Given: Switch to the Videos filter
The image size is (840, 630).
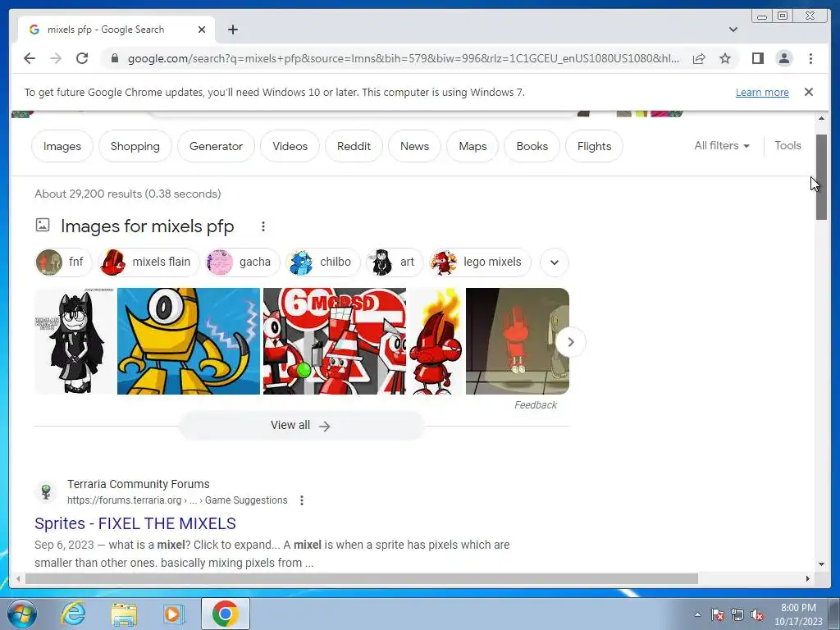Looking at the screenshot, I should (x=290, y=146).
